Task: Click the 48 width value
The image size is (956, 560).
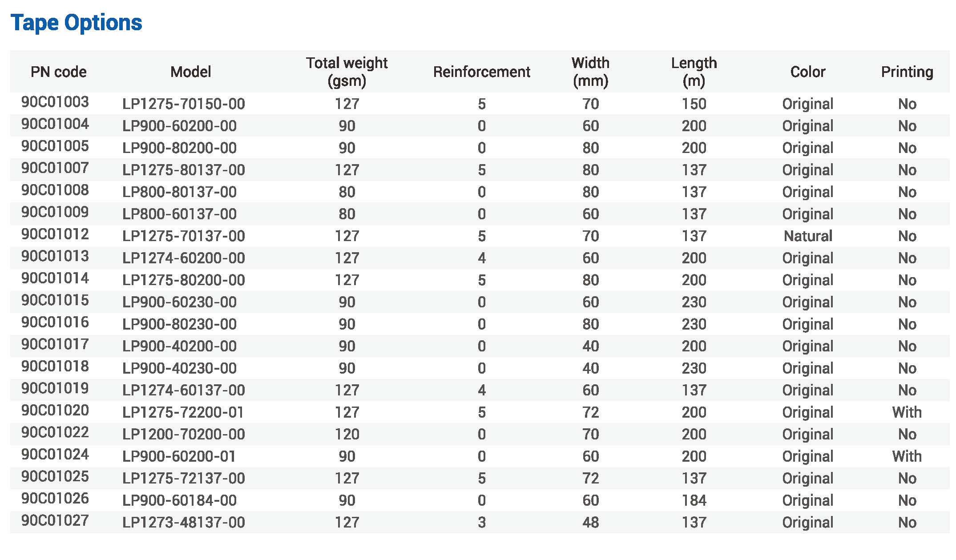Action: (590, 522)
